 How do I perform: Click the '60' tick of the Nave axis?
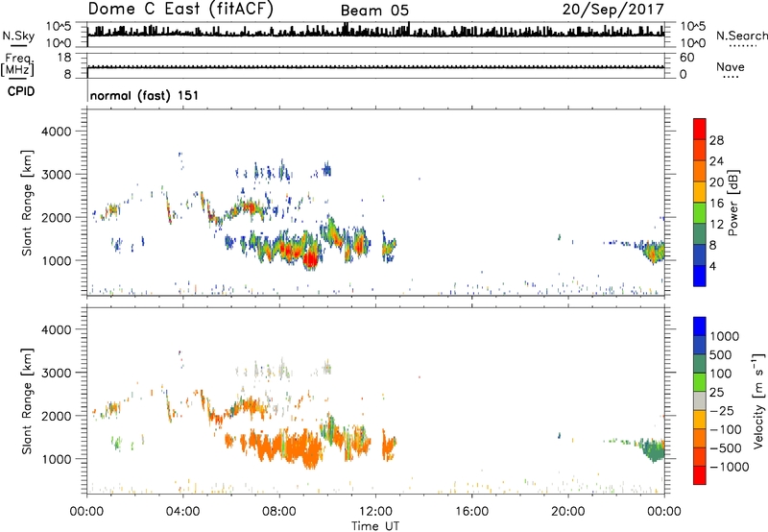coord(686,58)
